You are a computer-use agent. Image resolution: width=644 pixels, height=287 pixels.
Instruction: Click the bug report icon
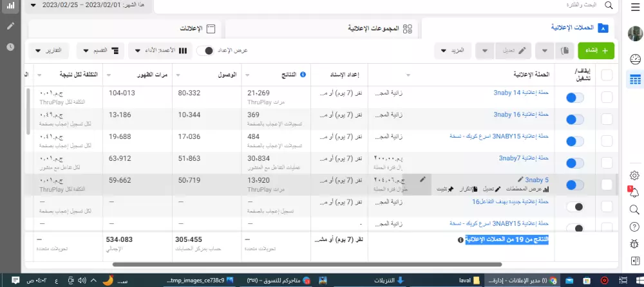coord(634,244)
